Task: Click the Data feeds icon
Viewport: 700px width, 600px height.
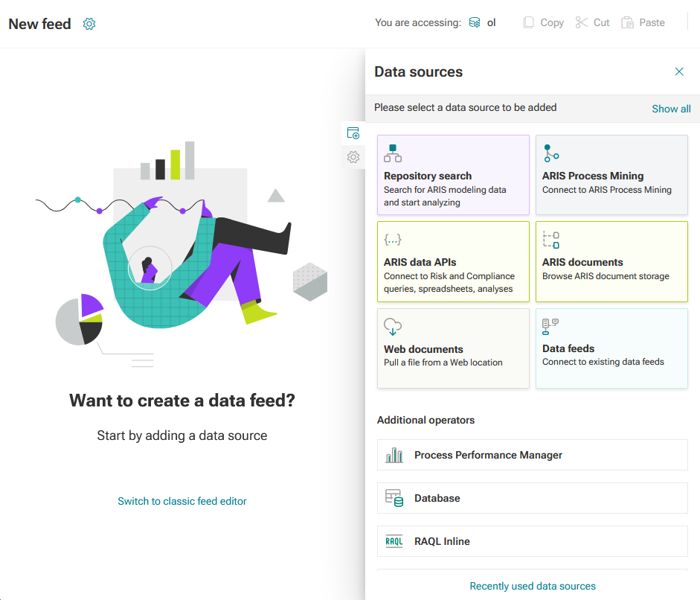Action: [550, 327]
